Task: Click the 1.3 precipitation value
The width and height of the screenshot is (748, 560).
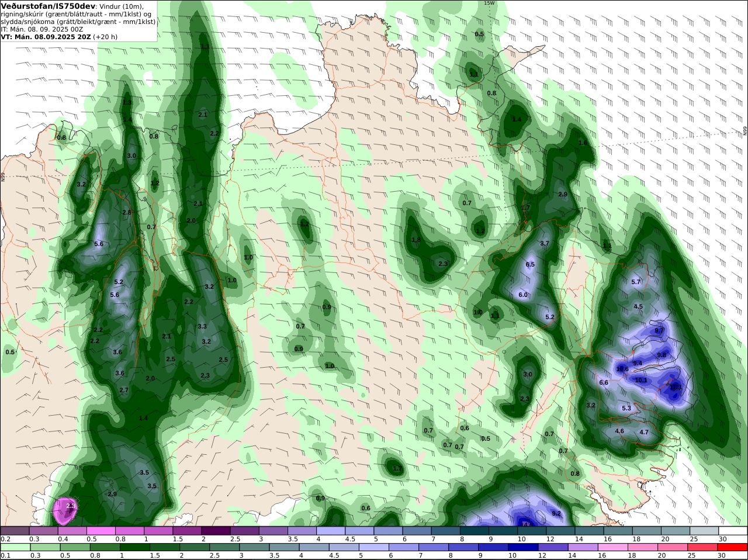Action: (127, 102)
